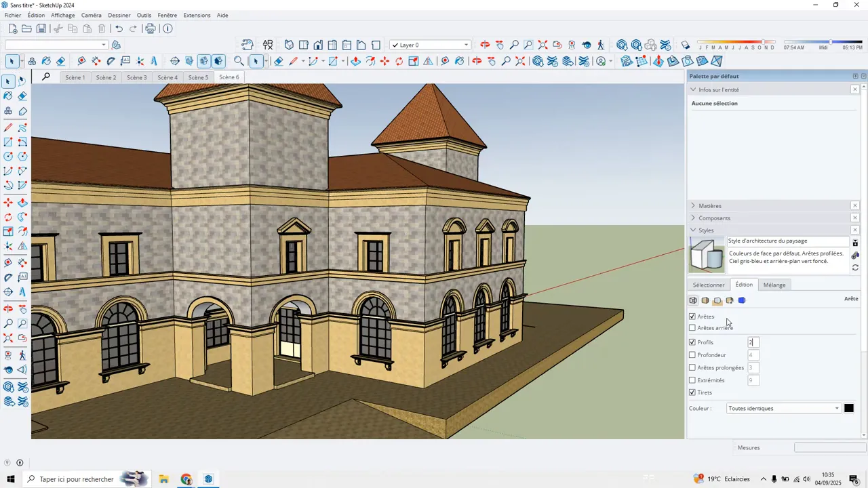Expand the Matières panel
This screenshot has height=488, width=868.
[710, 206]
